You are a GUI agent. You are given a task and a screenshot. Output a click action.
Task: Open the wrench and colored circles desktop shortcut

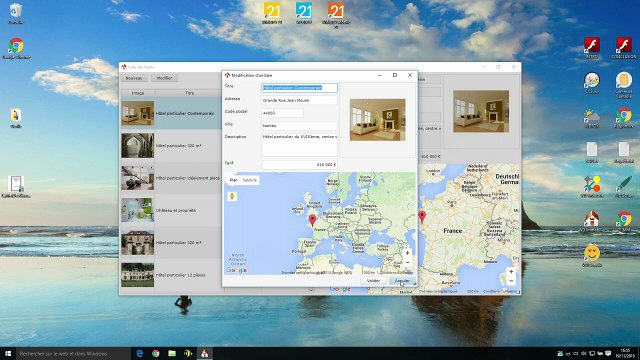tap(592, 186)
